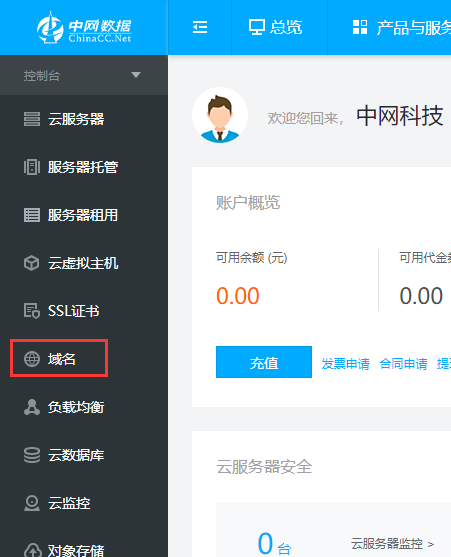
Task: Open the 发票申请 link
Action: (x=346, y=364)
